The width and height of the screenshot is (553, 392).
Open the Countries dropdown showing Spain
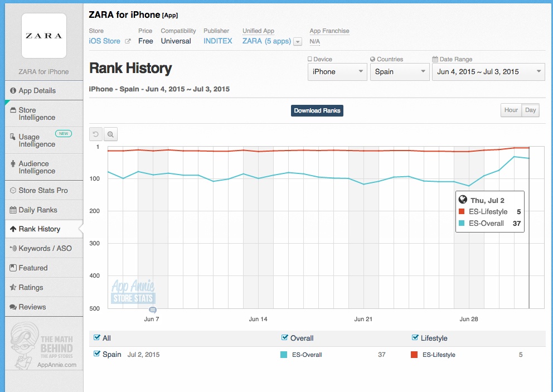(400, 71)
